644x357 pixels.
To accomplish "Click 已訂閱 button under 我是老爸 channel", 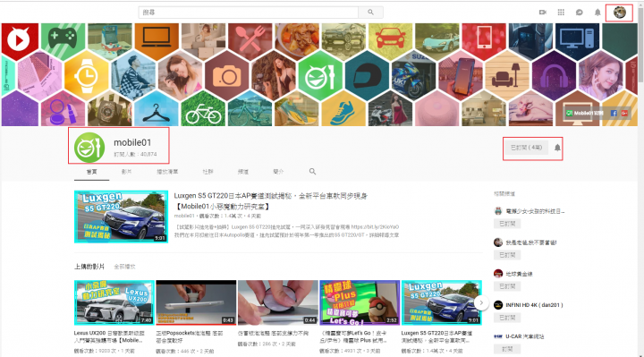I will coord(507,255).
